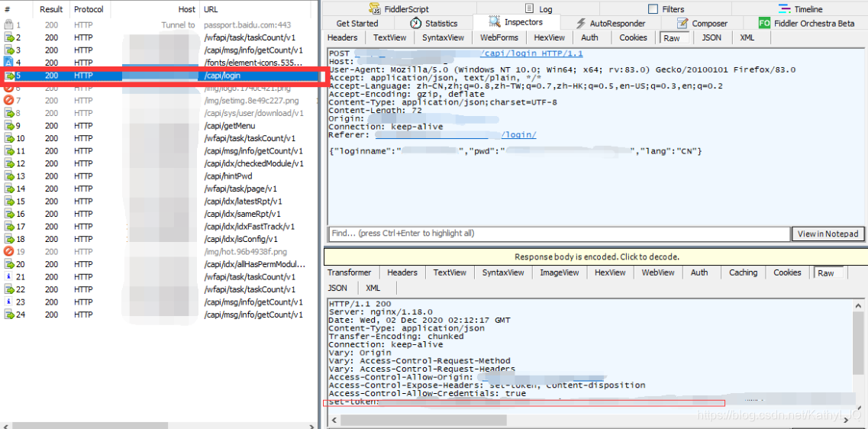
Task: Select session 13 /capi/hintPwd
Action: [x=159, y=176]
